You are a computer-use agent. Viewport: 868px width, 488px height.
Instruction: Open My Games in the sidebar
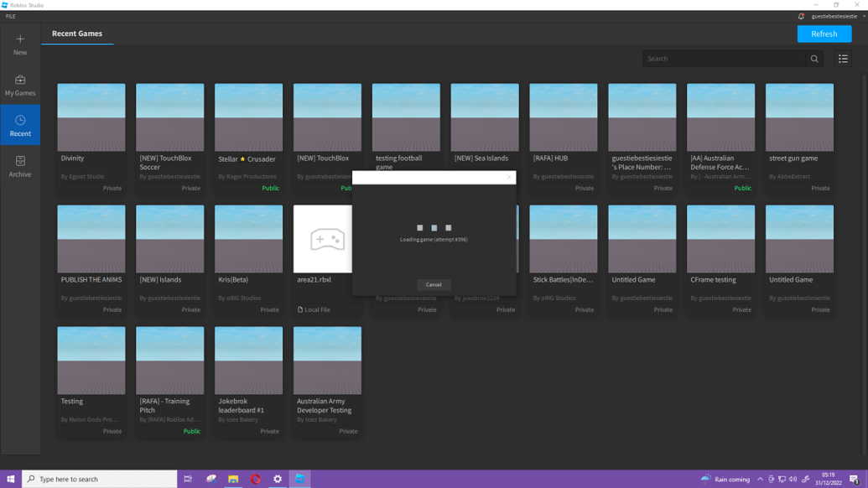pos(20,86)
